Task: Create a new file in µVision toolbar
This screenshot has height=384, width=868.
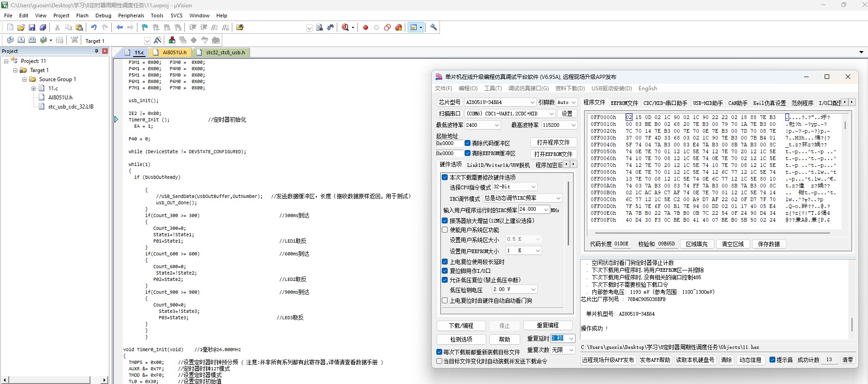Action: click(10, 27)
